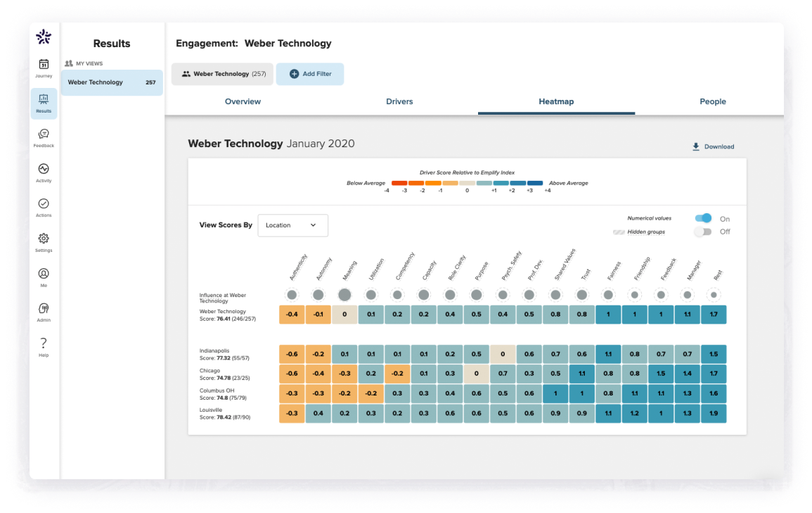The width and height of the screenshot is (812, 513).
Task: Click the Indianapolis location row label
Action: (x=225, y=355)
